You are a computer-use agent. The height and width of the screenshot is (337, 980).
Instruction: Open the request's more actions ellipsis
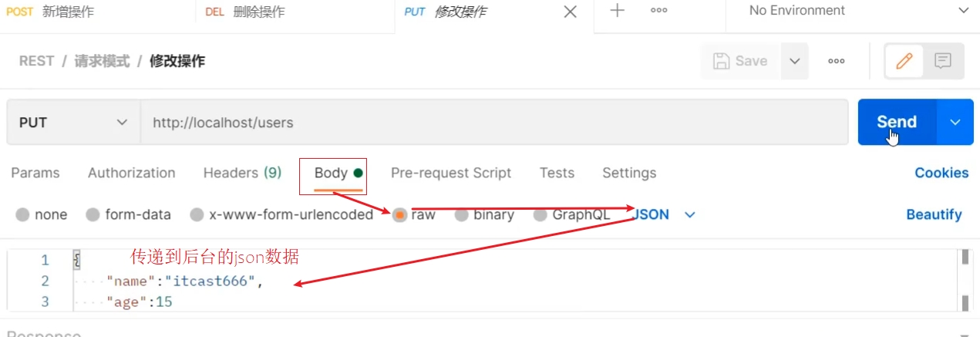836,61
